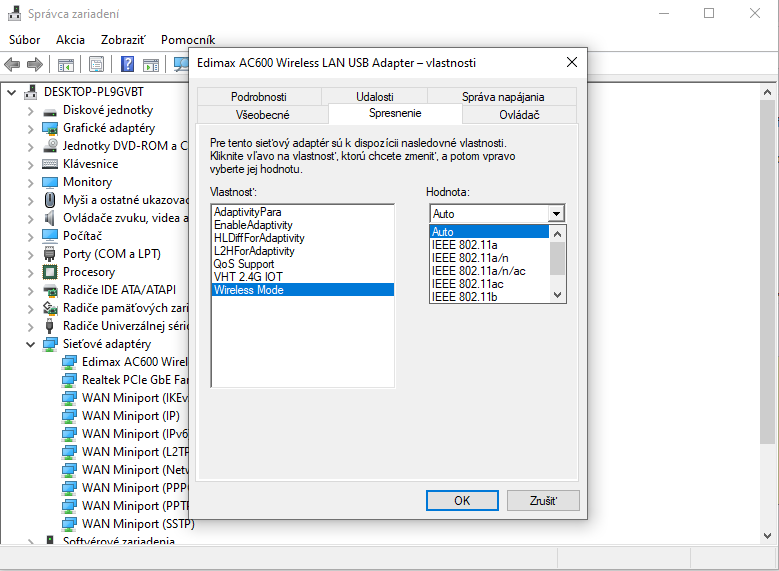The width and height of the screenshot is (779, 571).
Task: Expand the Monitory node
Action: [30, 182]
